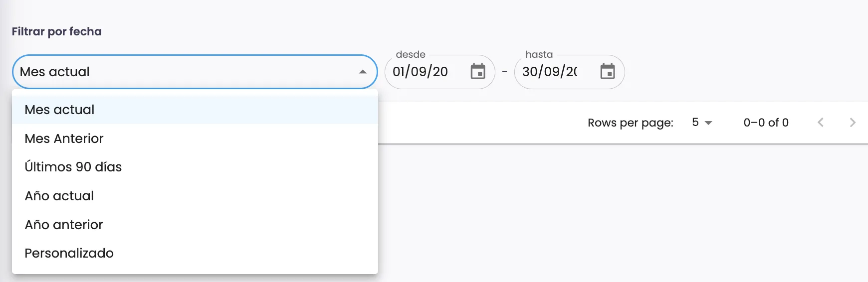868x282 pixels.
Task: Click the Filtrar por fecha label
Action: 57,31
